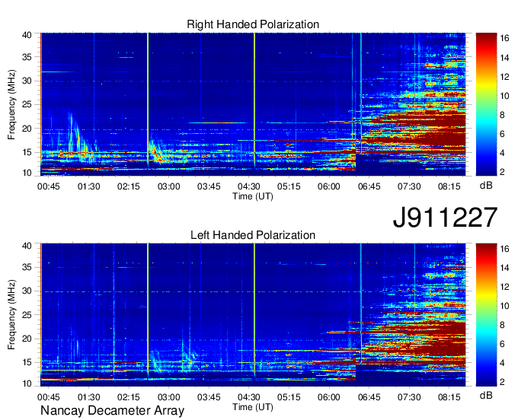Screen dimensions: 518x420
Task: Click the Left Handed Polarization spectrogram image
Action: click(x=253, y=315)
